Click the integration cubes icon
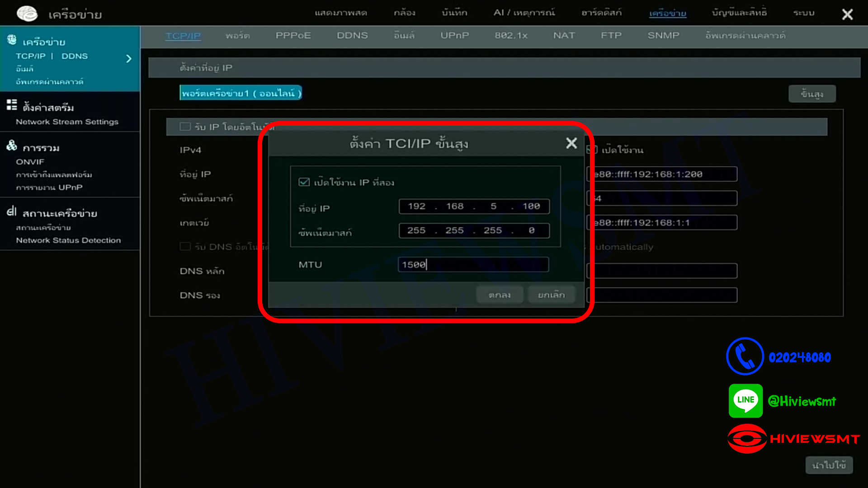Viewport: 868px width, 488px height. (x=12, y=145)
